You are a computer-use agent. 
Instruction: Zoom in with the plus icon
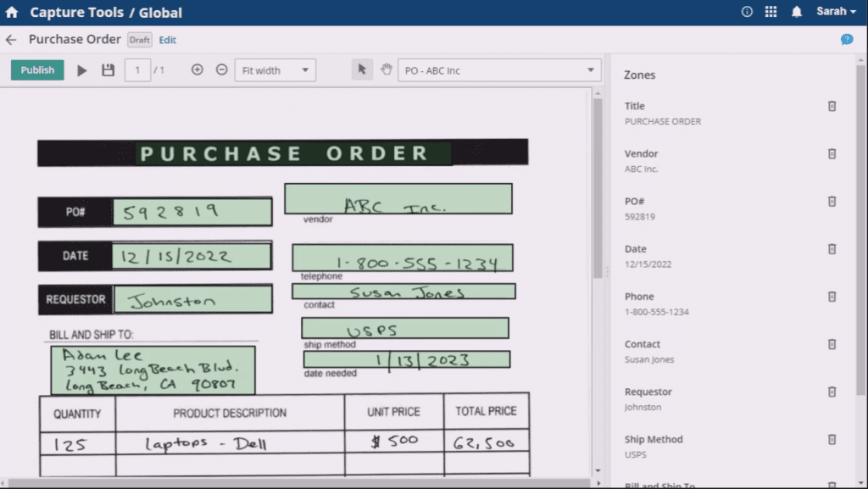(197, 69)
